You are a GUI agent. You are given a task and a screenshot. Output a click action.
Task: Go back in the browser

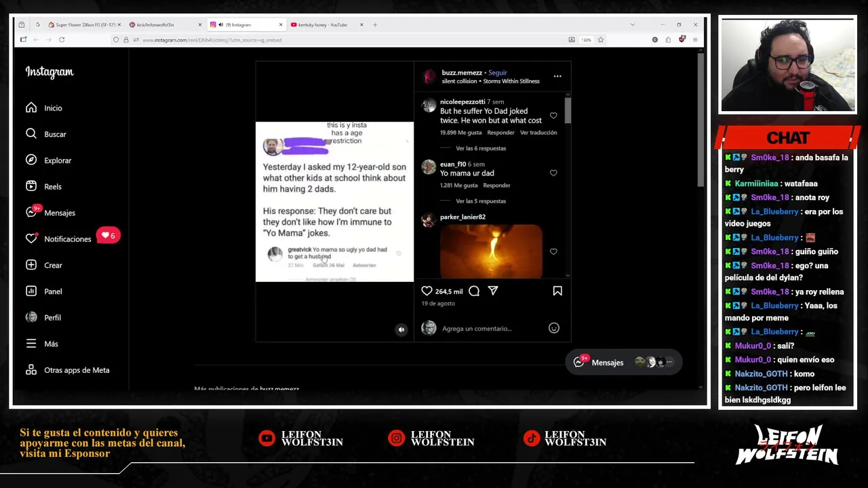(x=36, y=40)
